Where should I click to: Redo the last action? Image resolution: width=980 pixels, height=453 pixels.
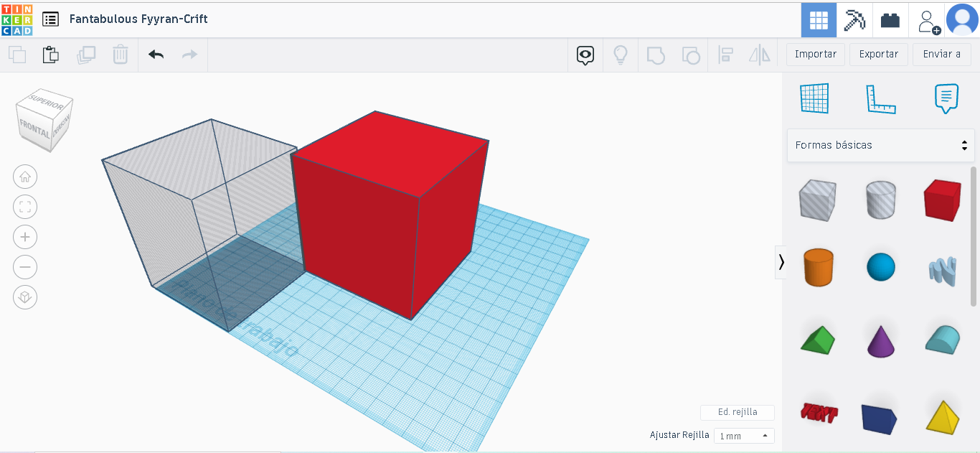(189, 55)
